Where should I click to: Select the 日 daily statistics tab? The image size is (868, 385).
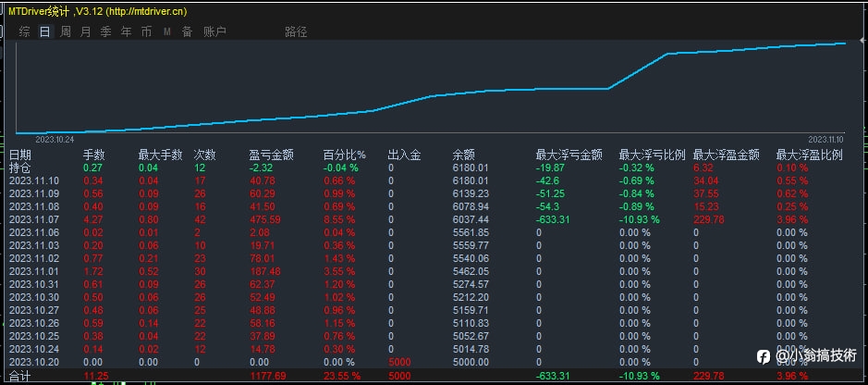pyautogui.click(x=45, y=31)
